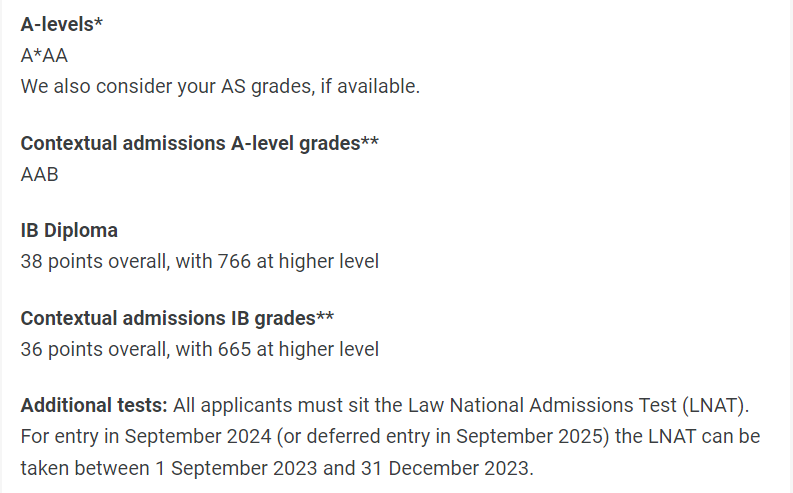Click the 31 December 2023 date

point(445,468)
